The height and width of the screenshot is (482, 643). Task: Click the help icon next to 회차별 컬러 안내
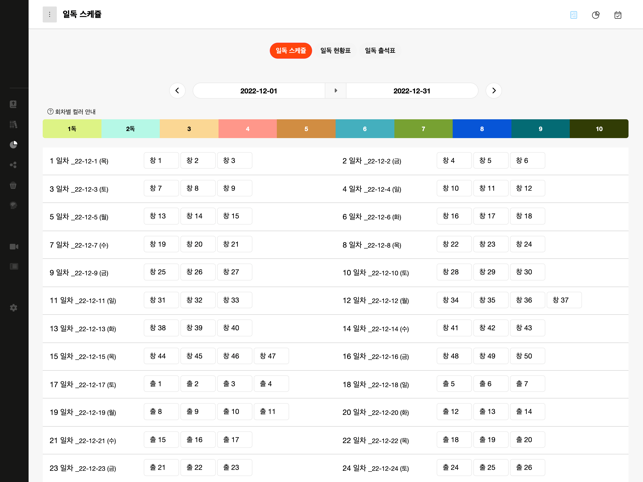click(50, 112)
